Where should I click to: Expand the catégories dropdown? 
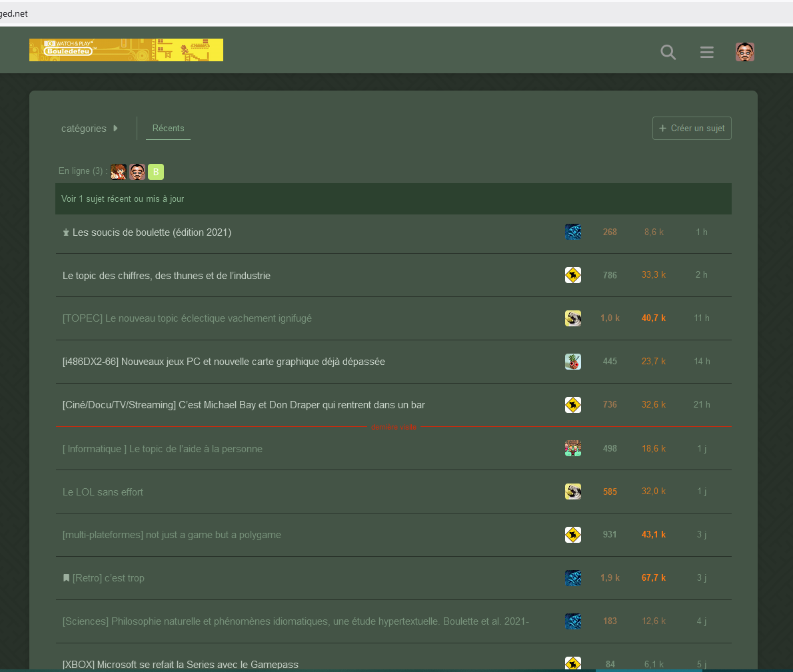89,129
